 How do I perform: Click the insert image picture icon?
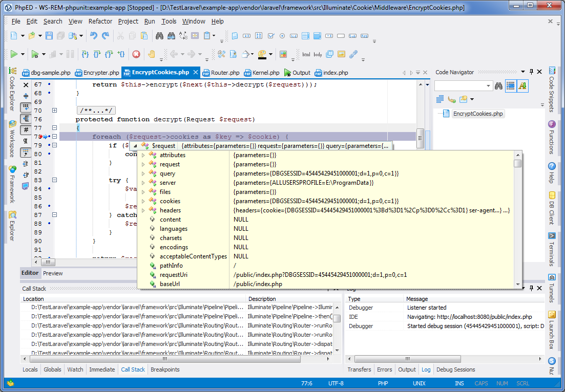pyautogui.click(x=341, y=54)
